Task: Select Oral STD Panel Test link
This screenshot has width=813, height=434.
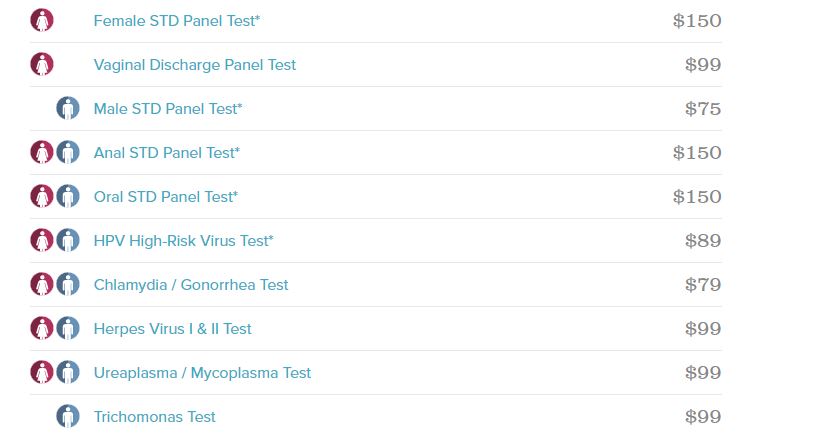Action: [x=166, y=197]
